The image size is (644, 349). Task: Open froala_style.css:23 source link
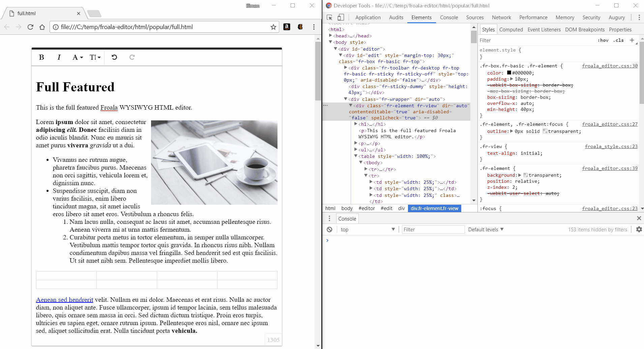(611, 146)
